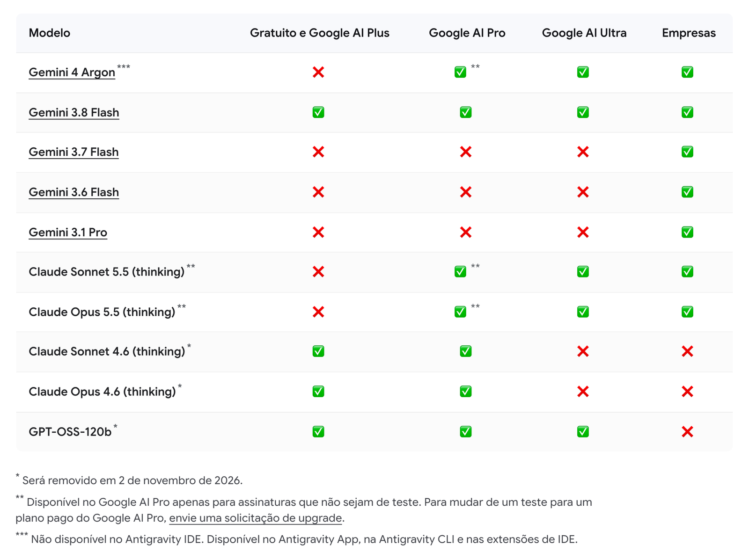Open the Gemini 4 Argon link

pos(72,73)
